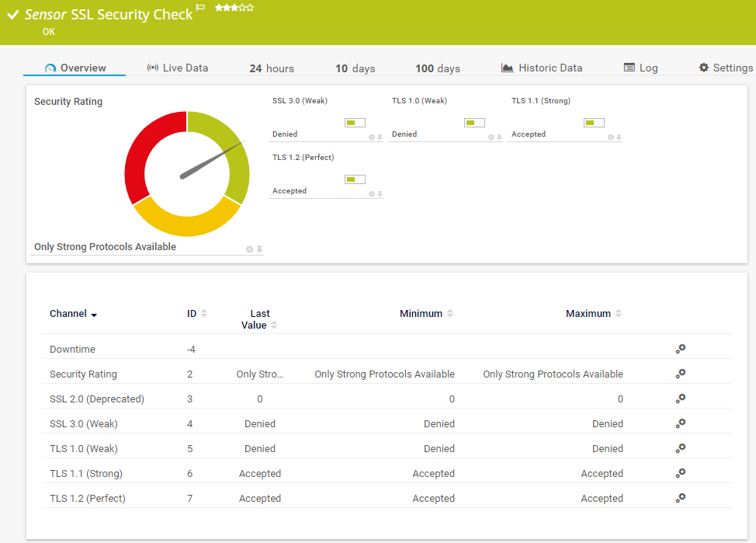Image resolution: width=756 pixels, height=543 pixels.
Task: Toggle the pin on the TLS 1.1 gauge
Action: coord(619,137)
